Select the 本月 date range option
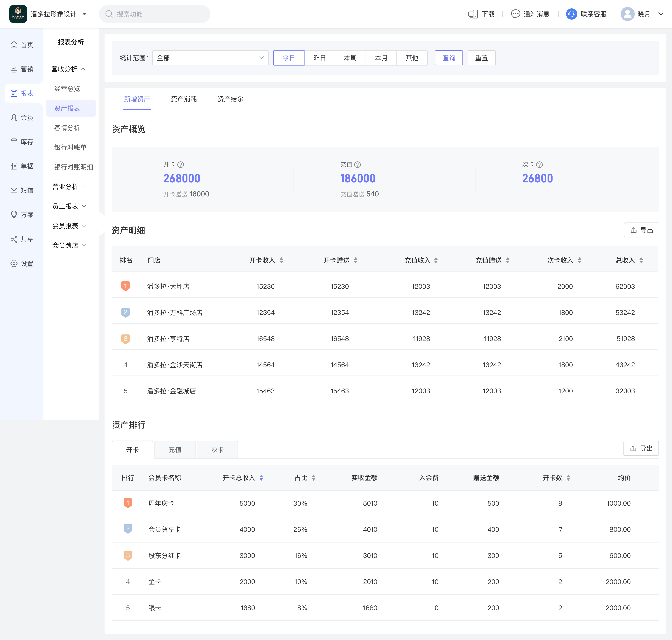The image size is (672, 640). click(x=381, y=58)
